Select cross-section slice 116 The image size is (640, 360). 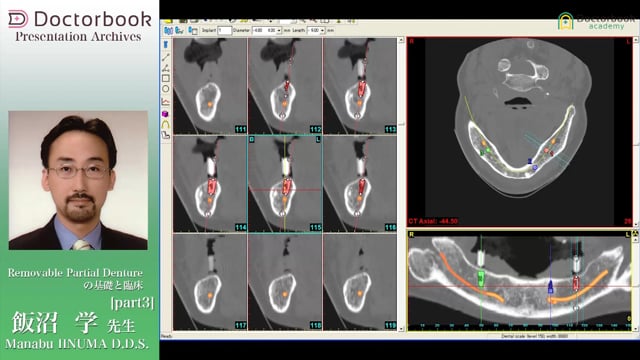tap(360, 184)
